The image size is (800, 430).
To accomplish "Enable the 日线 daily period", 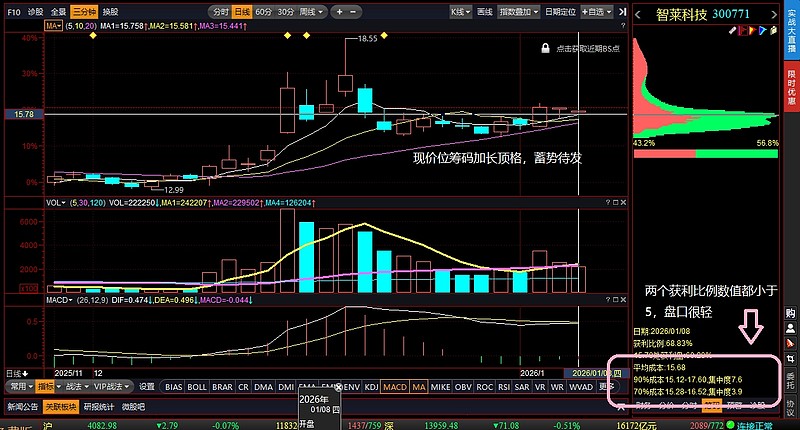I will [241, 12].
